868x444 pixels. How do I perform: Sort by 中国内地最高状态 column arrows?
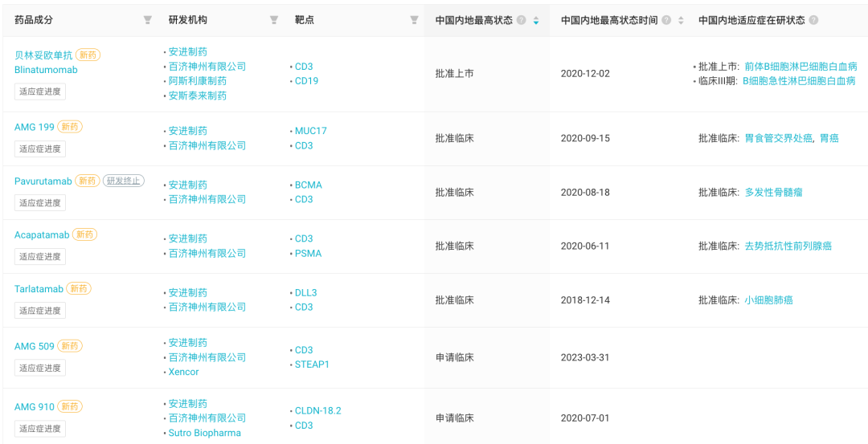click(535, 20)
